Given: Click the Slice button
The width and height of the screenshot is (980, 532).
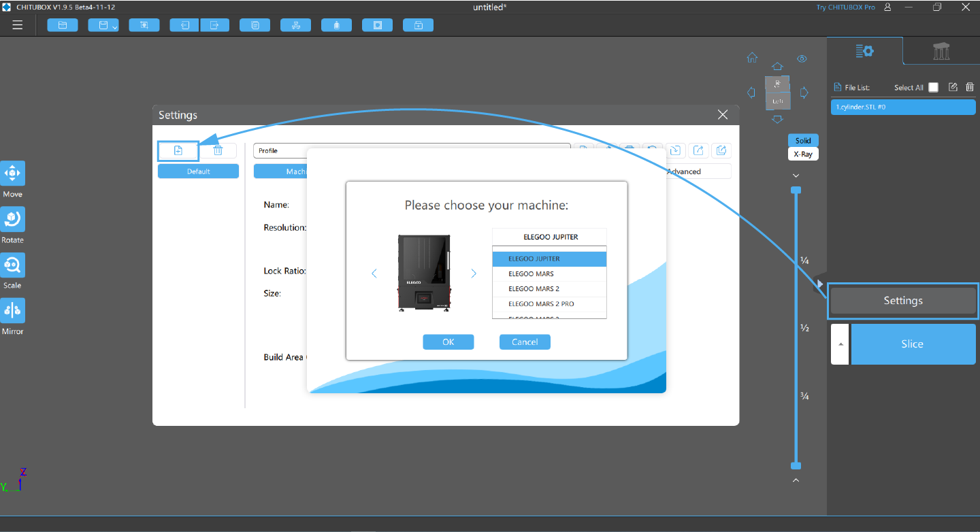Looking at the screenshot, I should [x=913, y=344].
